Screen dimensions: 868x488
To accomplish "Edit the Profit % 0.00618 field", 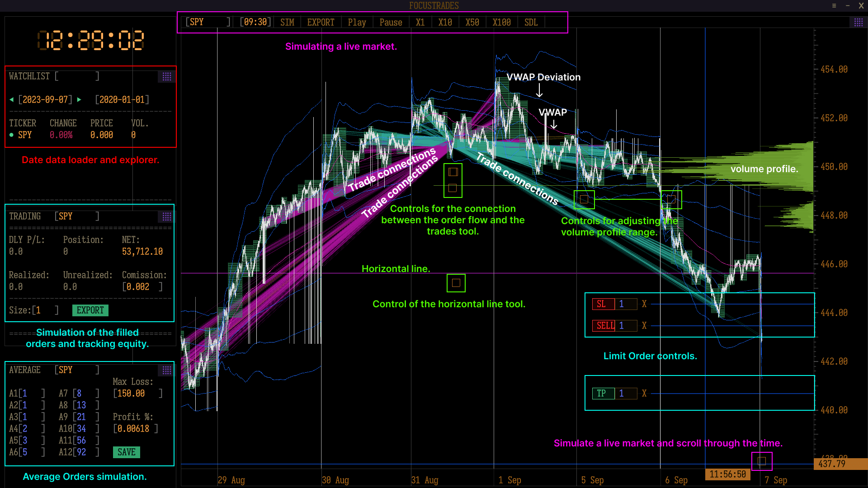I will [135, 429].
